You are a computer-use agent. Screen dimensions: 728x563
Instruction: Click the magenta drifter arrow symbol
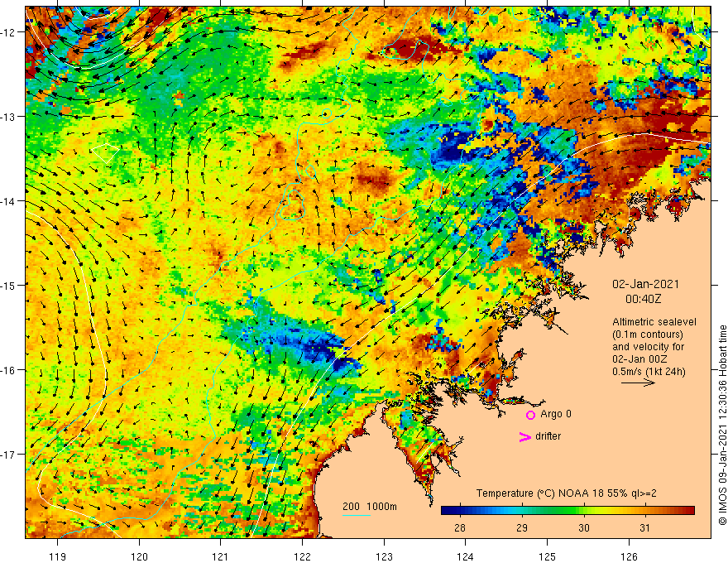click(524, 436)
